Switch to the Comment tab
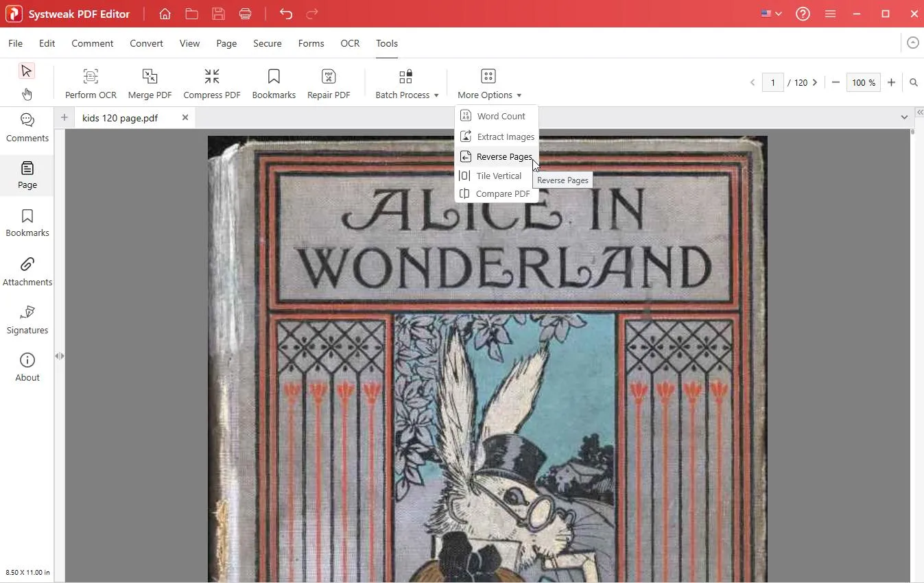Screen dimensions: 924x583 pyautogui.click(x=92, y=43)
